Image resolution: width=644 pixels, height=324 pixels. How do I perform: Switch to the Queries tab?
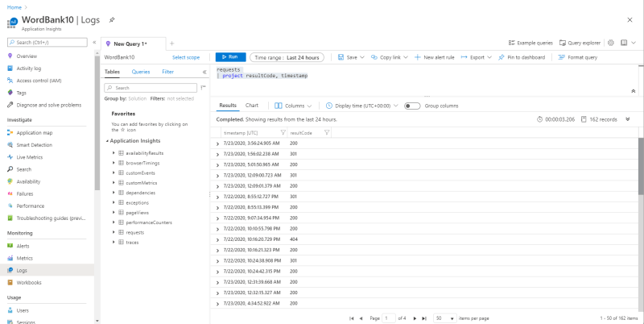(x=141, y=72)
